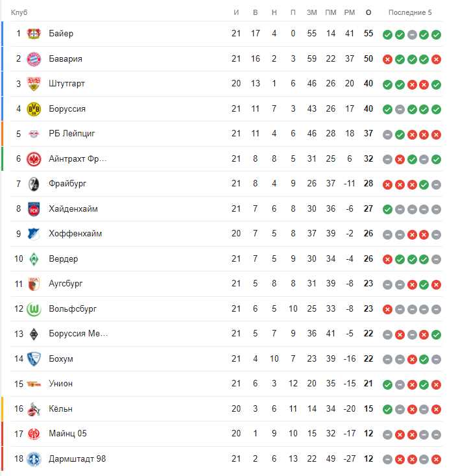The width and height of the screenshot is (458, 476).
Task: Click the BVB Borussia Dortmund logo
Action: pyautogui.click(x=34, y=109)
